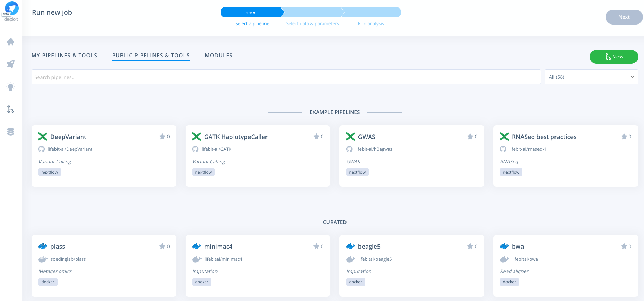The width and height of the screenshot is (644, 301).
Task: Switch to Public Pipelines & Tools tab
Action: (x=151, y=55)
